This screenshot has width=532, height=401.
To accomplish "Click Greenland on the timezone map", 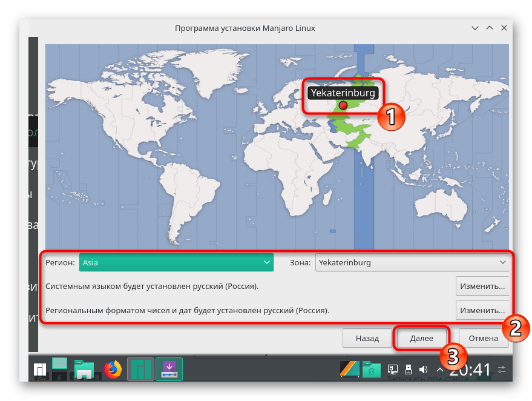I will click(211, 73).
